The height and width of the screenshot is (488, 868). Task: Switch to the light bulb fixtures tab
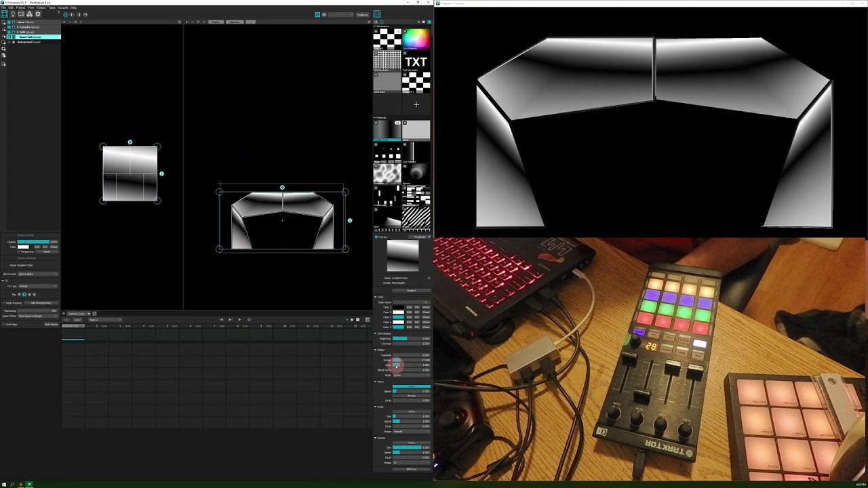(13, 14)
